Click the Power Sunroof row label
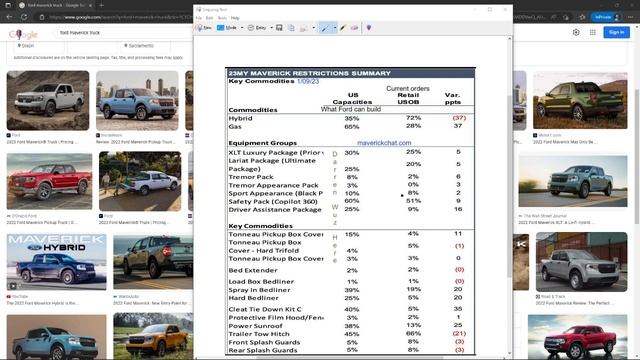 255,326
